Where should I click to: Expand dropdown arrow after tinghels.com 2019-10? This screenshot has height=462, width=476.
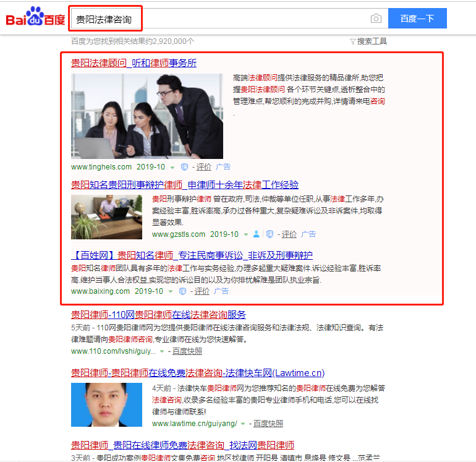click(172, 168)
